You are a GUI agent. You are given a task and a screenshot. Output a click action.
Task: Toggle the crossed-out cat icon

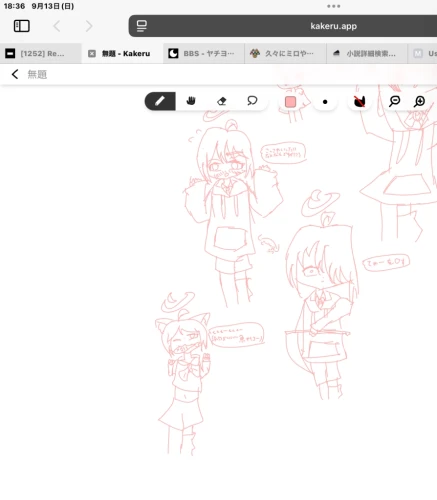click(359, 101)
